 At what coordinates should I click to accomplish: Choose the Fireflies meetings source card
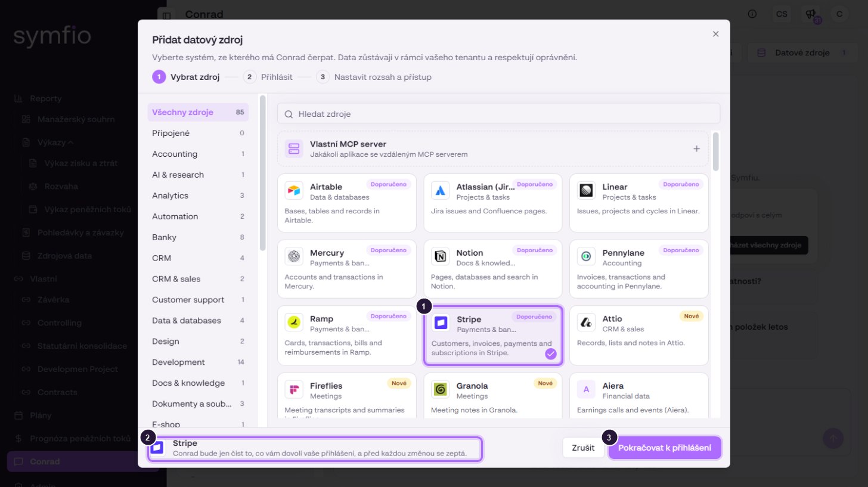point(347,396)
